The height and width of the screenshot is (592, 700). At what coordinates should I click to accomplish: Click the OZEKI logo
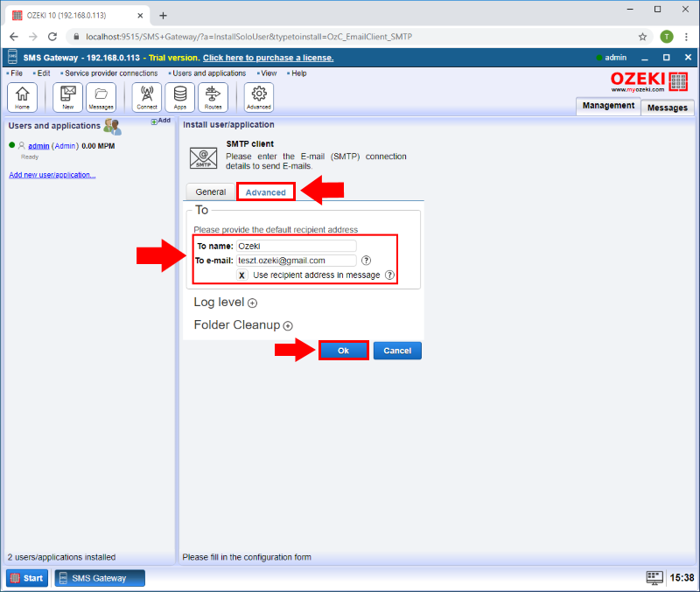648,81
